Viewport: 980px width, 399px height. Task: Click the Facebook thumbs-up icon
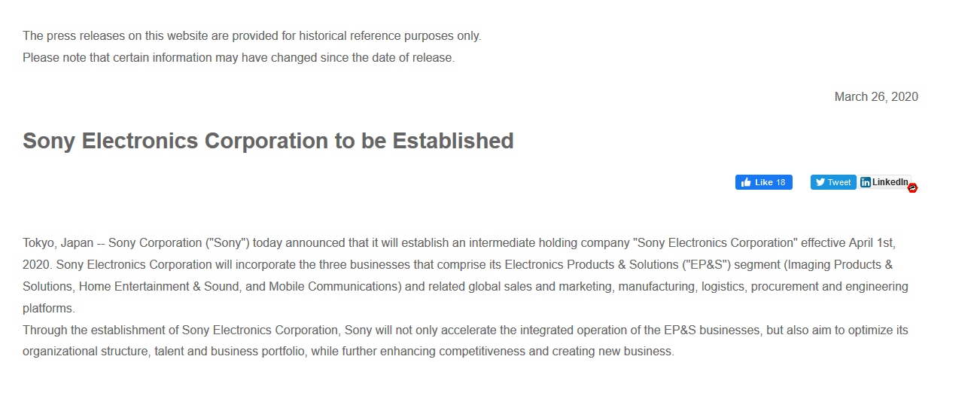coord(746,182)
